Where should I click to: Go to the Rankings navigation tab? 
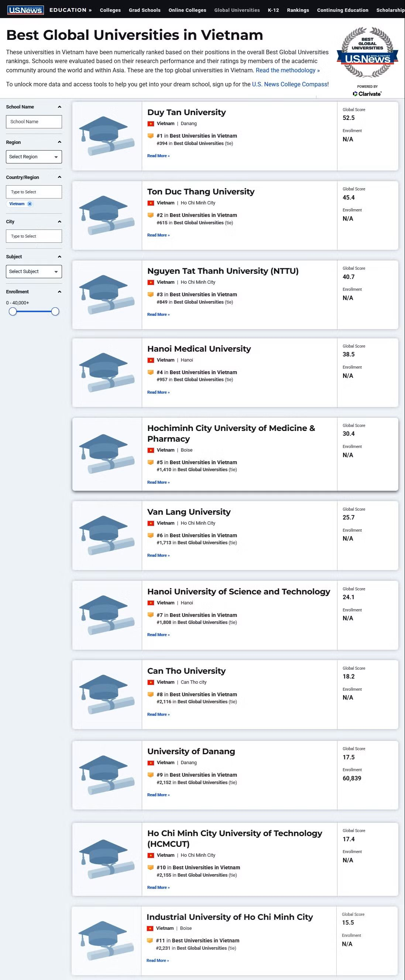pyautogui.click(x=298, y=10)
